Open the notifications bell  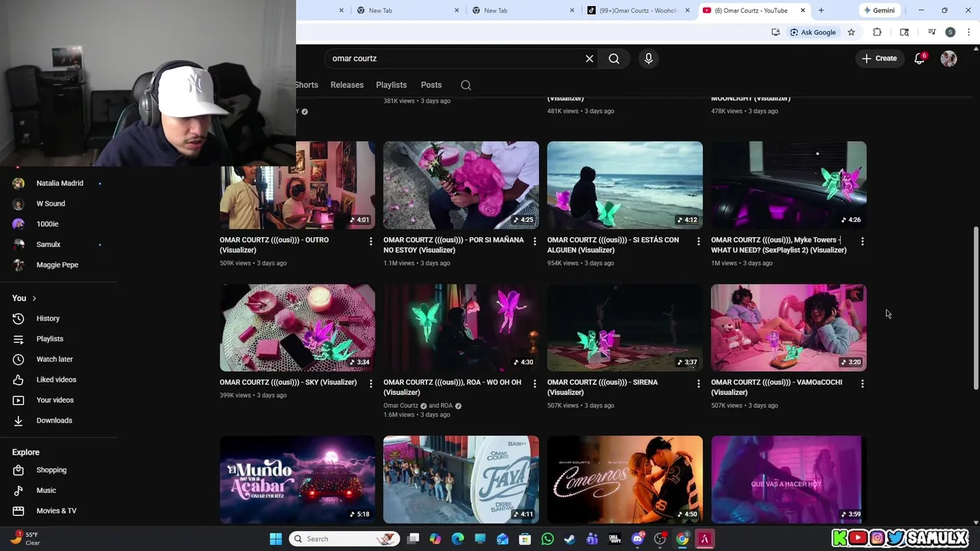(x=920, y=58)
